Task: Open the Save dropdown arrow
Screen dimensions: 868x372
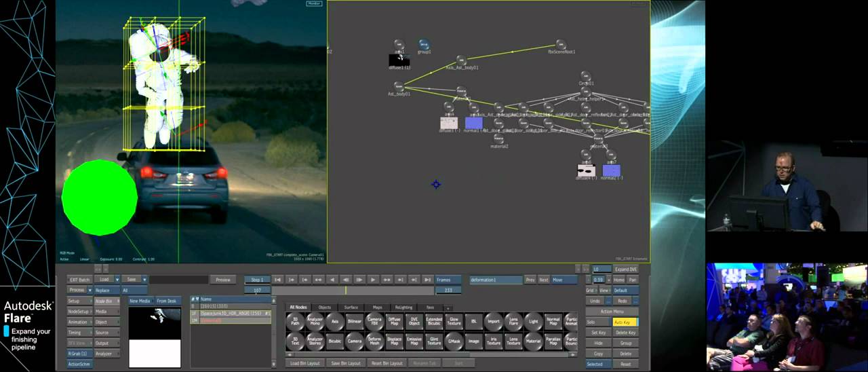Action: pyautogui.click(x=143, y=280)
